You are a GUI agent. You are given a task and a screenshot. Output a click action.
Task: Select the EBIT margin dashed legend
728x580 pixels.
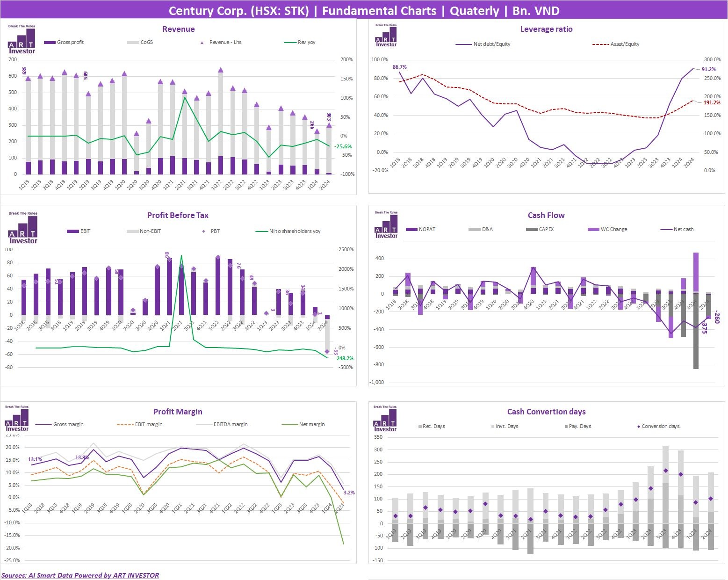tap(140, 424)
